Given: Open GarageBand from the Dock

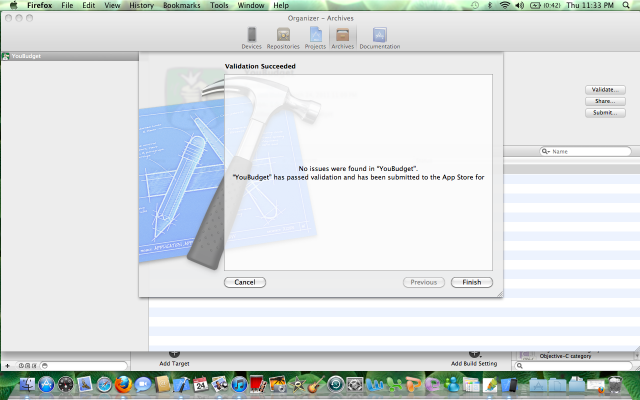Looking at the screenshot, I should coord(316,384).
